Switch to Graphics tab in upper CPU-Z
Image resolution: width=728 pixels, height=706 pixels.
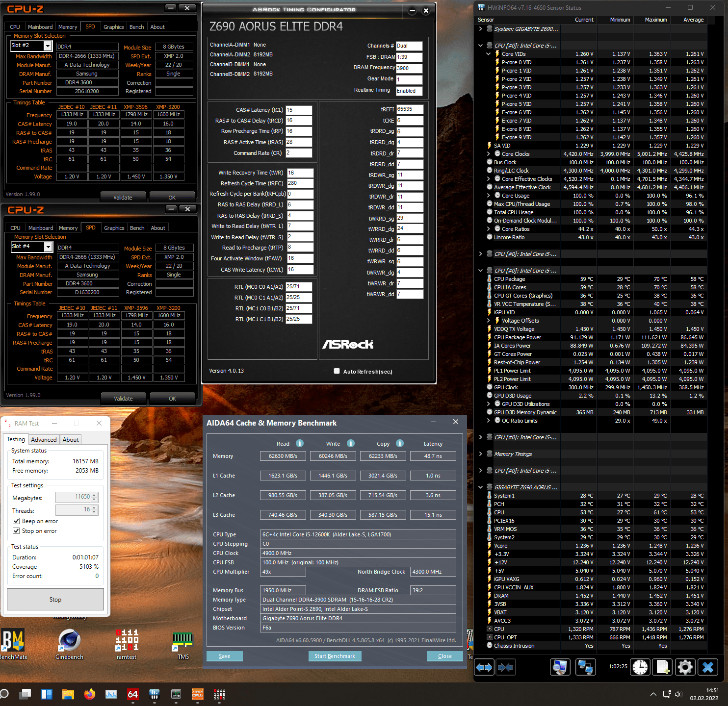tap(113, 27)
